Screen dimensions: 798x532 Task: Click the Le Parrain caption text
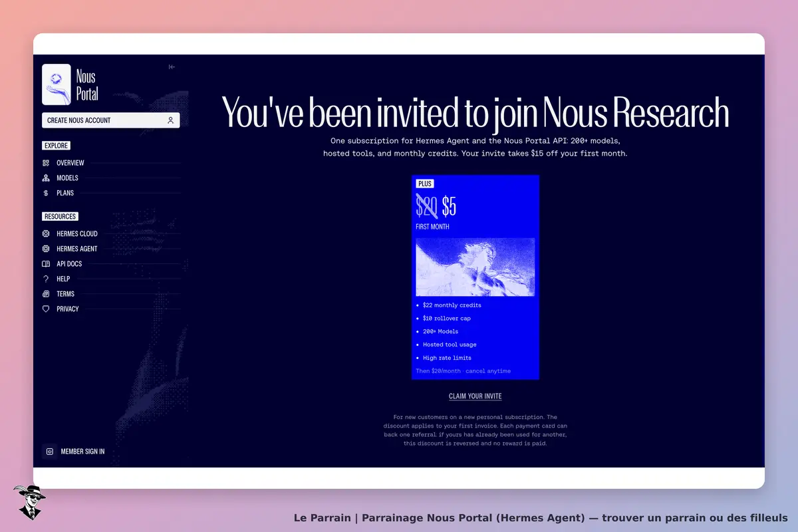[x=541, y=518]
